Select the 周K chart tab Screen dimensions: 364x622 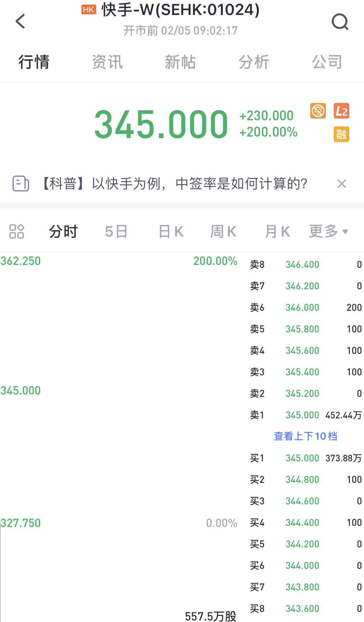click(223, 232)
